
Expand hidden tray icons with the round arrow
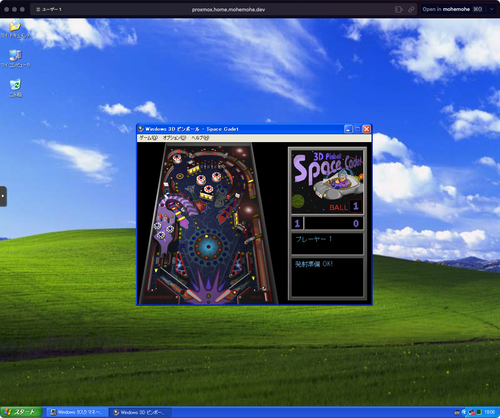464,412
